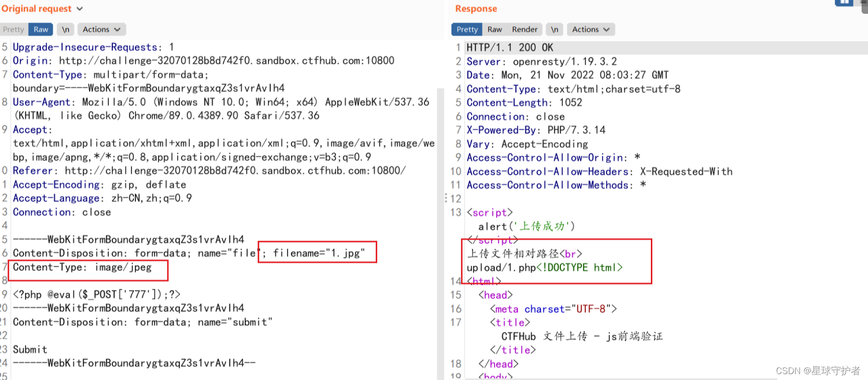Click the PHP eval payload line
The height and width of the screenshot is (380, 868).
point(96,295)
